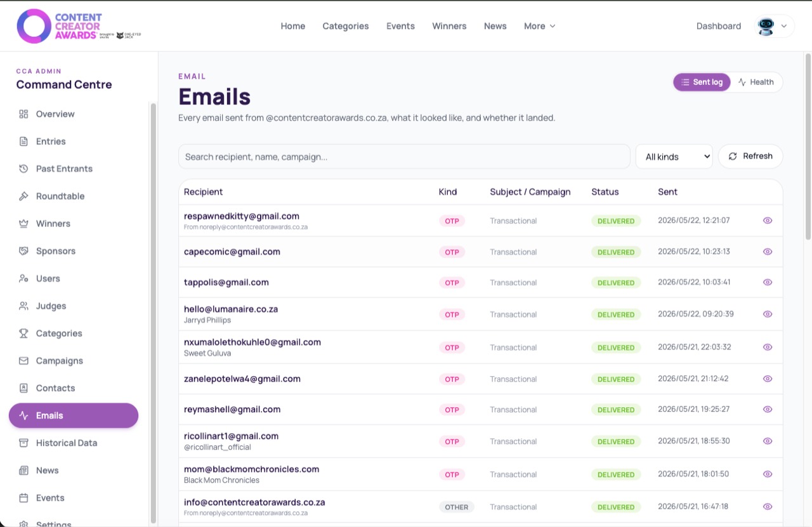Open the Past Entrants history icon
Image resolution: width=812 pixels, height=527 pixels.
(23, 169)
